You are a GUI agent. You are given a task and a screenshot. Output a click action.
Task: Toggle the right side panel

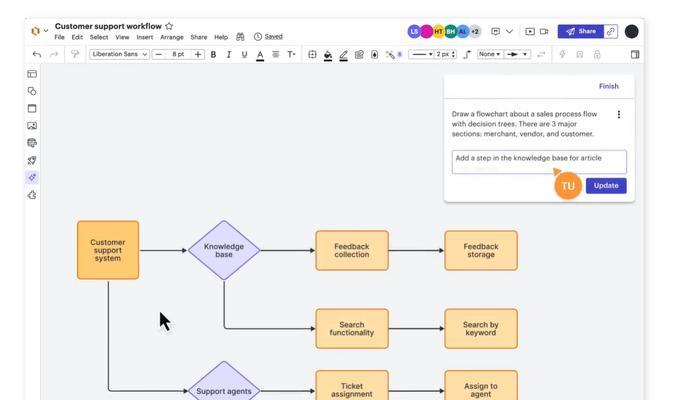click(x=635, y=54)
